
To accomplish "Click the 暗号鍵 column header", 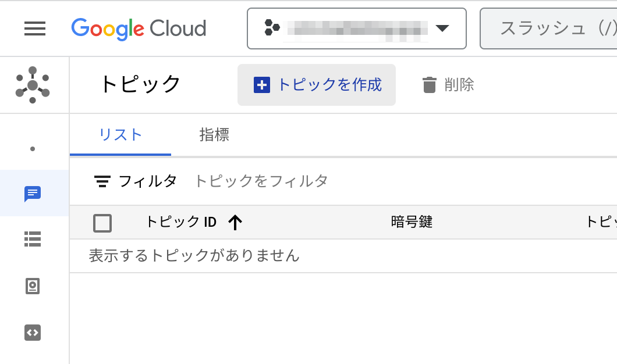I will 412,222.
